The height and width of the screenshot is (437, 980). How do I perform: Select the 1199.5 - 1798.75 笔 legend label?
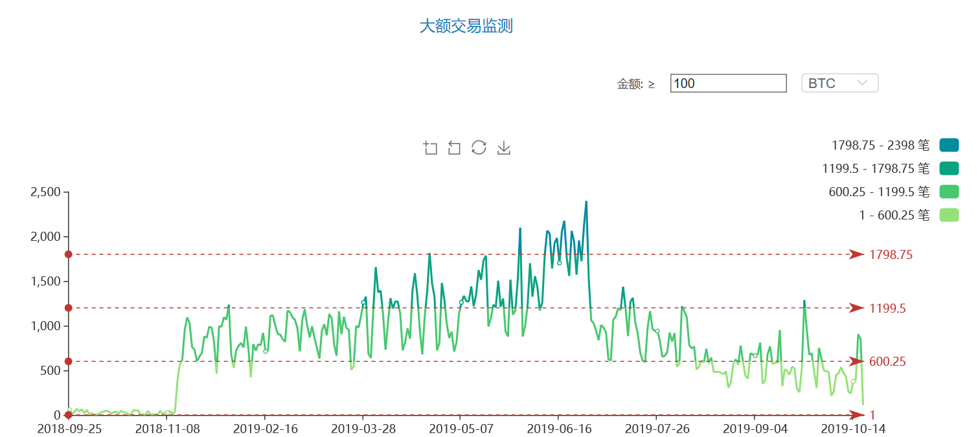[876, 168]
